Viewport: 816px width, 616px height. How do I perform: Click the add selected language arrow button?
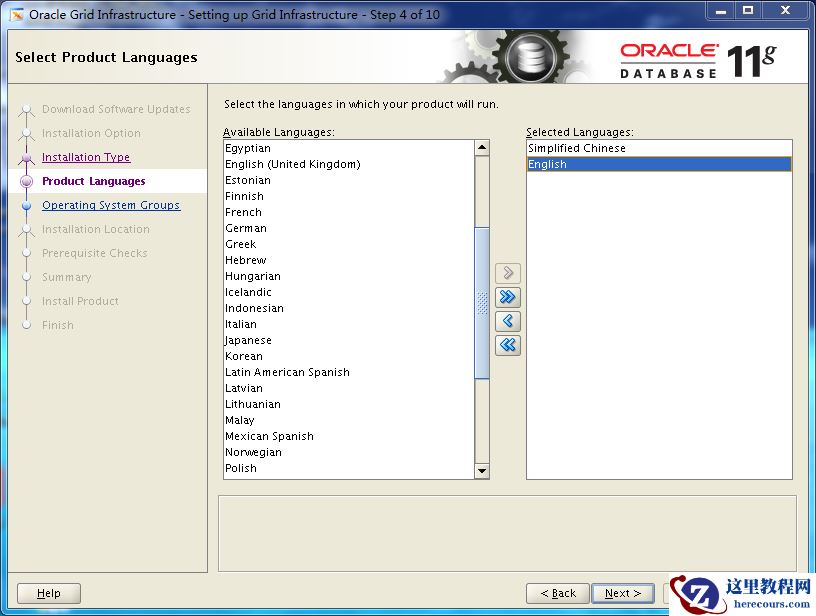click(508, 273)
